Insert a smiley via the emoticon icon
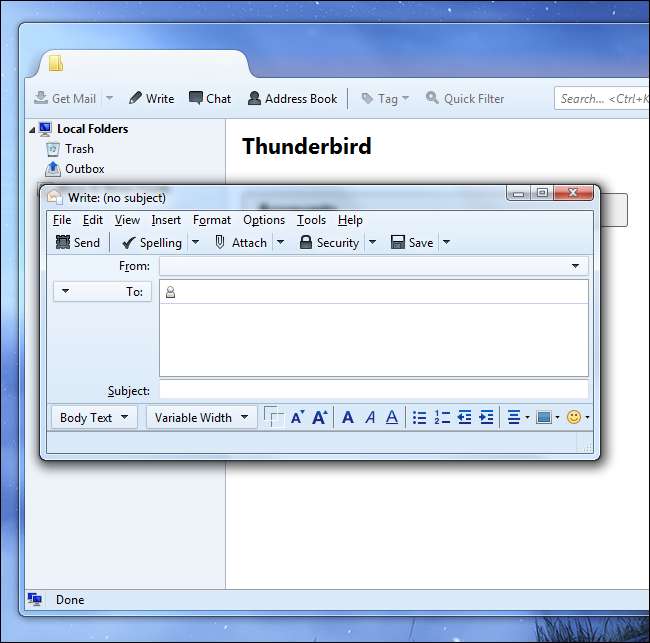The width and height of the screenshot is (650, 643). click(x=574, y=417)
